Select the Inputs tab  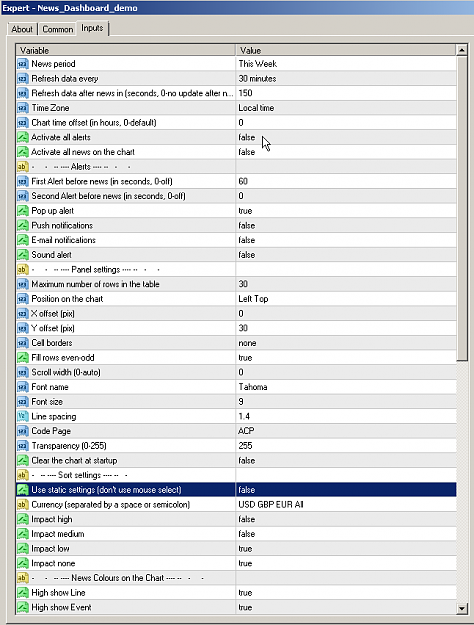coord(92,28)
